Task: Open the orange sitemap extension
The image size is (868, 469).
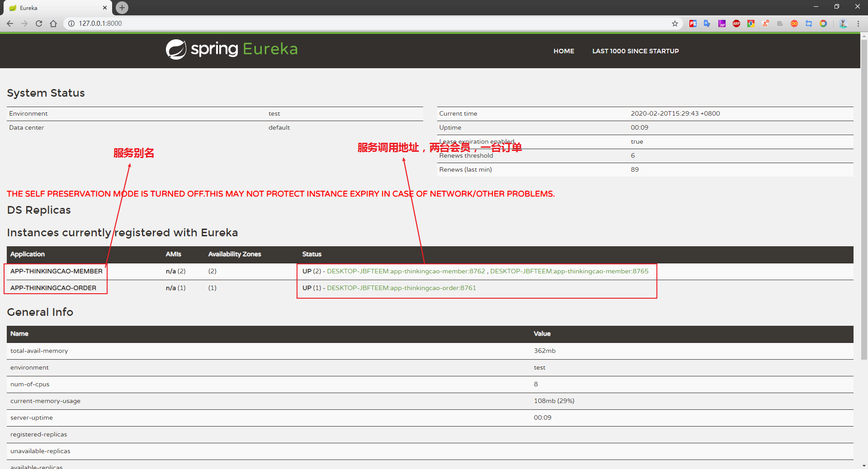Action: 765,23
